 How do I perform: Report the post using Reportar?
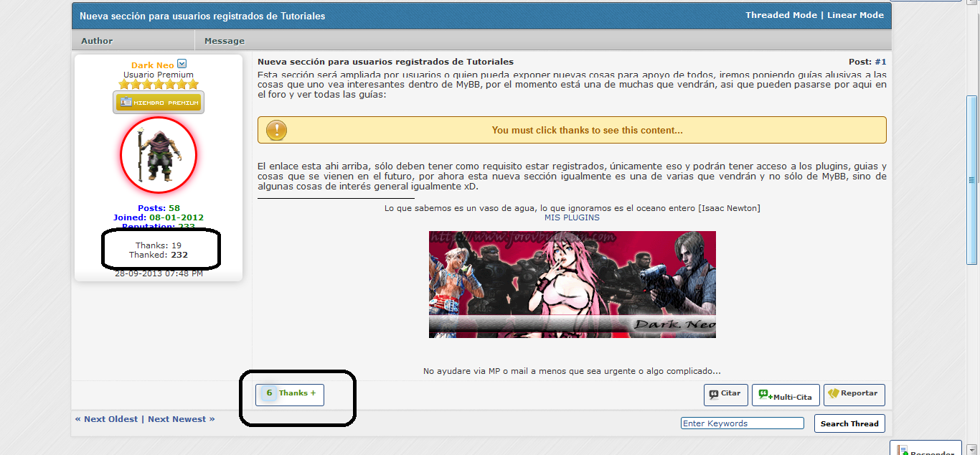pyautogui.click(x=854, y=394)
